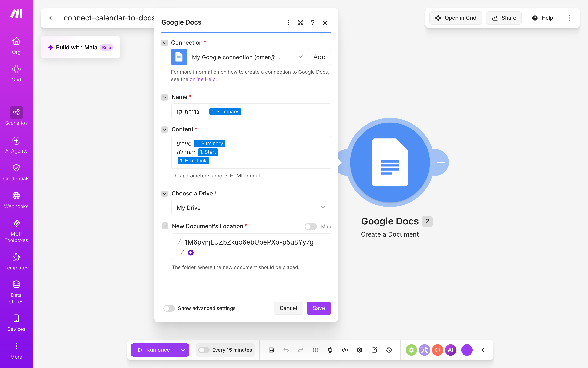The image size is (588, 368).
Task: Click the orange text parser brackets icon
Action: 438,350
